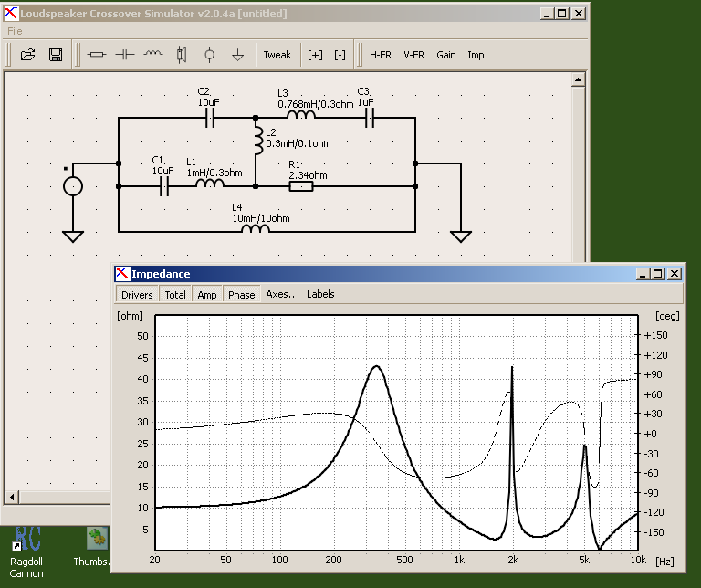Click the Impedance window title icon

[122, 273]
